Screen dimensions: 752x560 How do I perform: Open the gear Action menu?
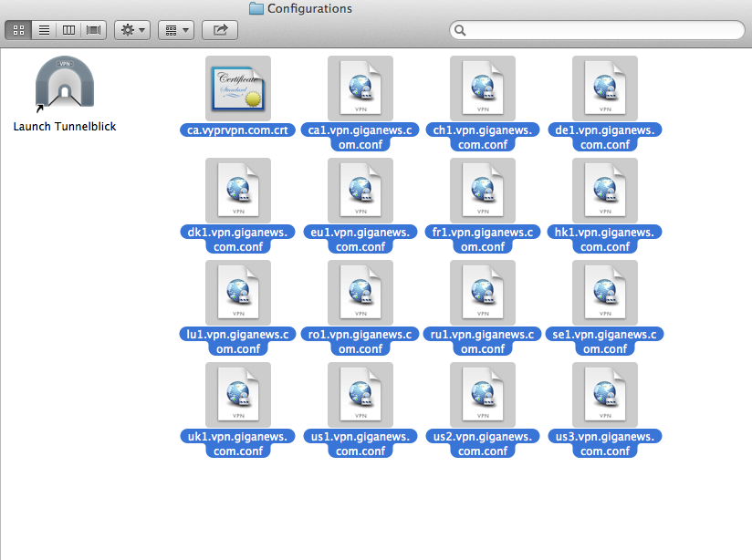132,30
